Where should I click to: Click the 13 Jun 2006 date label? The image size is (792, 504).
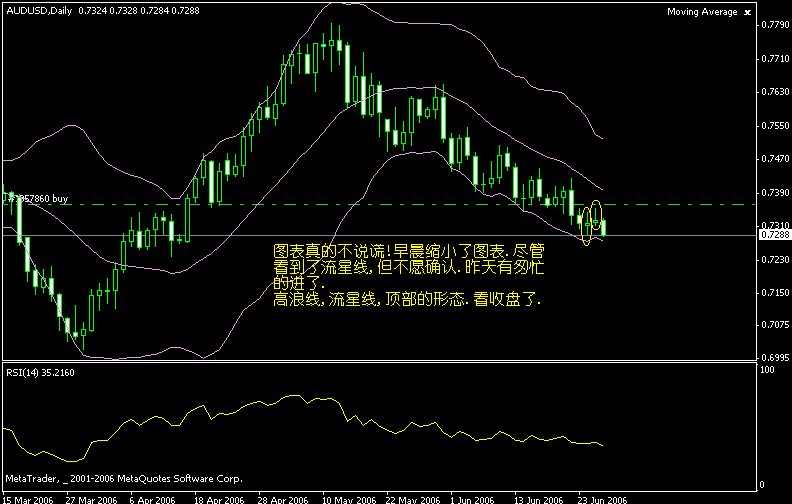pos(539,499)
